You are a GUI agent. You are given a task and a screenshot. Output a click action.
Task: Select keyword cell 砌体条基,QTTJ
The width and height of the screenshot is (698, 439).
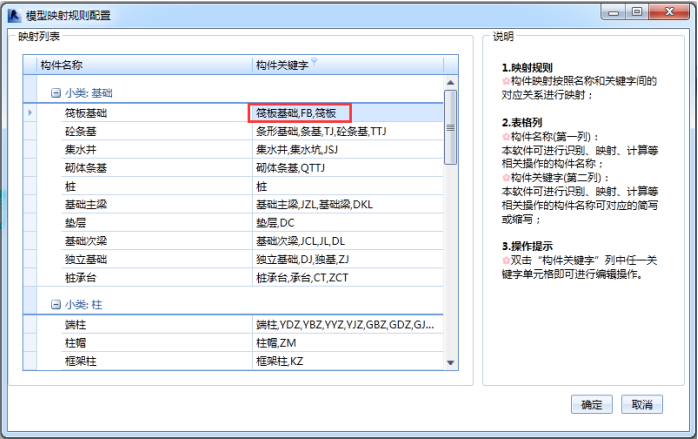point(348,168)
